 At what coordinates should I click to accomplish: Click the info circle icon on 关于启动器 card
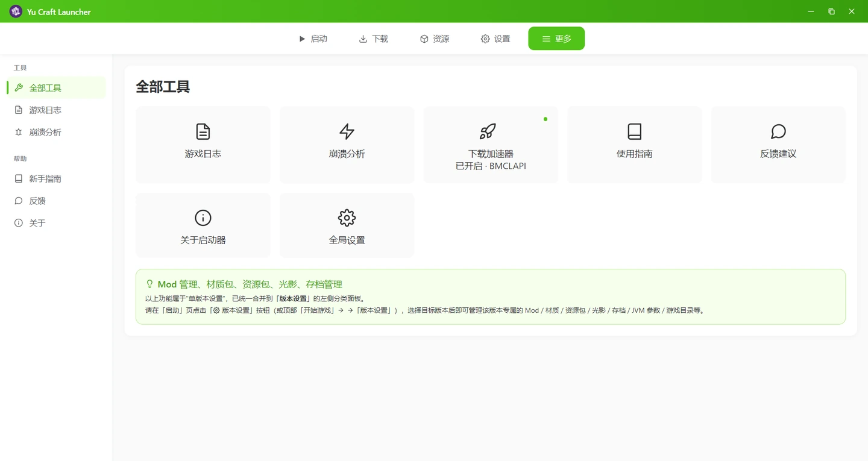(203, 218)
